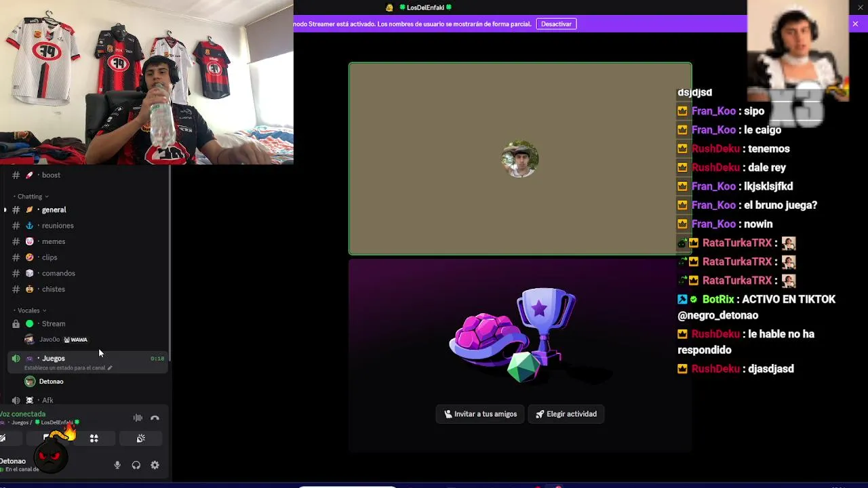The height and width of the screenshot is (488, 868).
Task: Mute the microphone in the user panel
Action: point(117,465)
